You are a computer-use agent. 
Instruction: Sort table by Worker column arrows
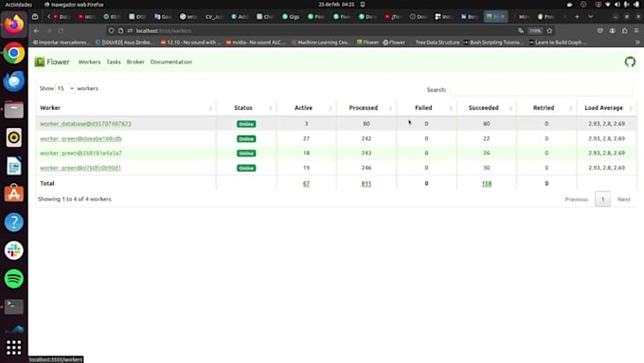coord(210,108)
